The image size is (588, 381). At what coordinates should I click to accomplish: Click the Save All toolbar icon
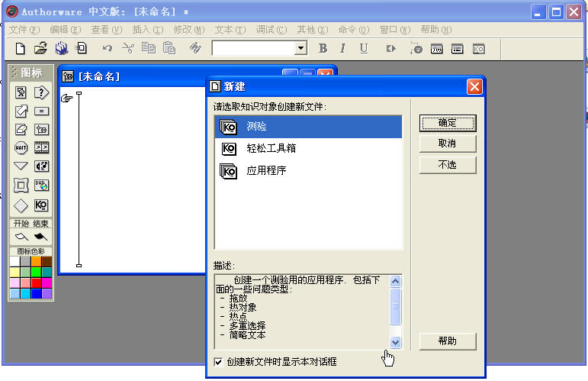(61, 48)
